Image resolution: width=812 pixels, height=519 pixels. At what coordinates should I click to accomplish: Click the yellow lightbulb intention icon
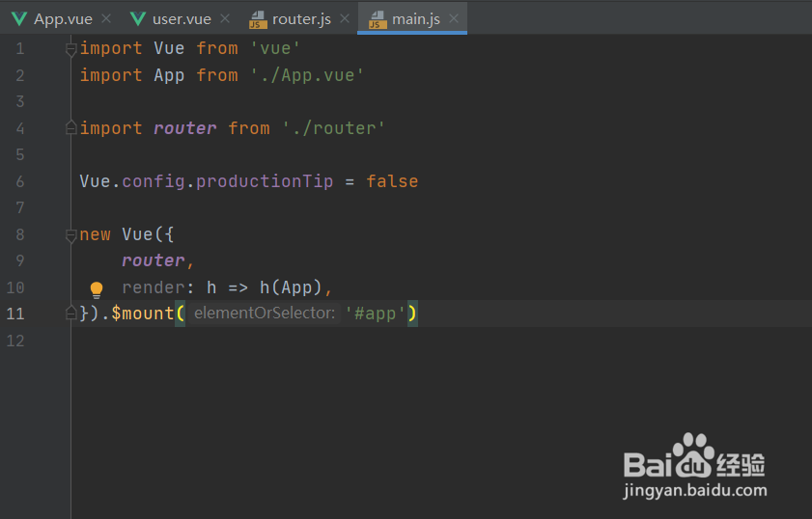(97, 289)
